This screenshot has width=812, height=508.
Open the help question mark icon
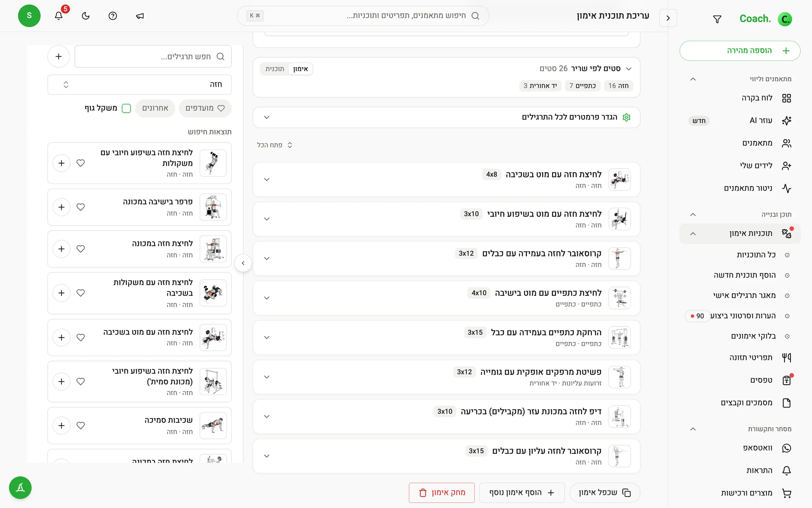coord(113,16)
